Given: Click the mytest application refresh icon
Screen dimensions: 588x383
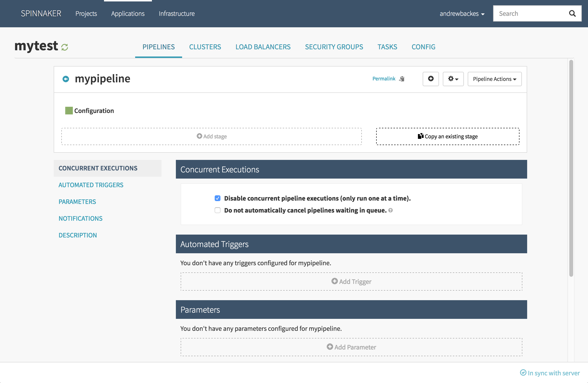Looking at the screenshot, I should (x=65, y=47).
